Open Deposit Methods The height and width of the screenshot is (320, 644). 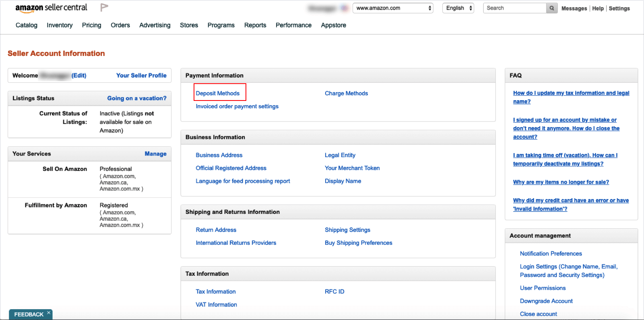[x=218, y=93]
